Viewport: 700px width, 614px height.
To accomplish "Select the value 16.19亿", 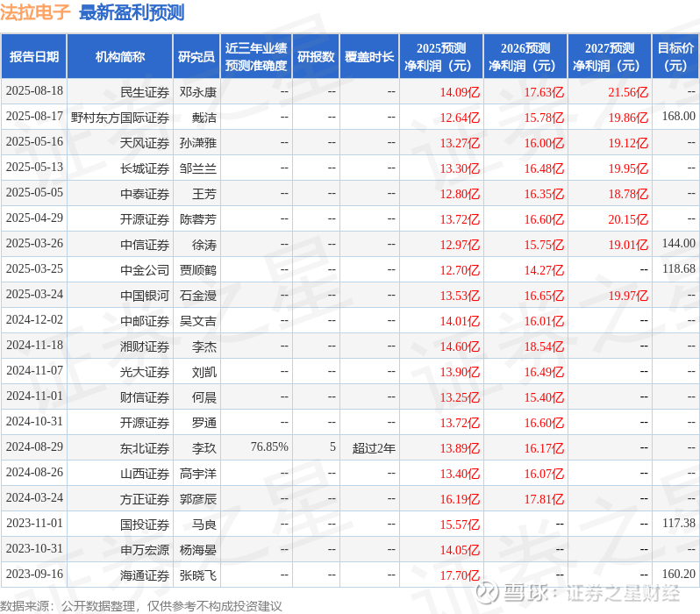I will [460, 500].
